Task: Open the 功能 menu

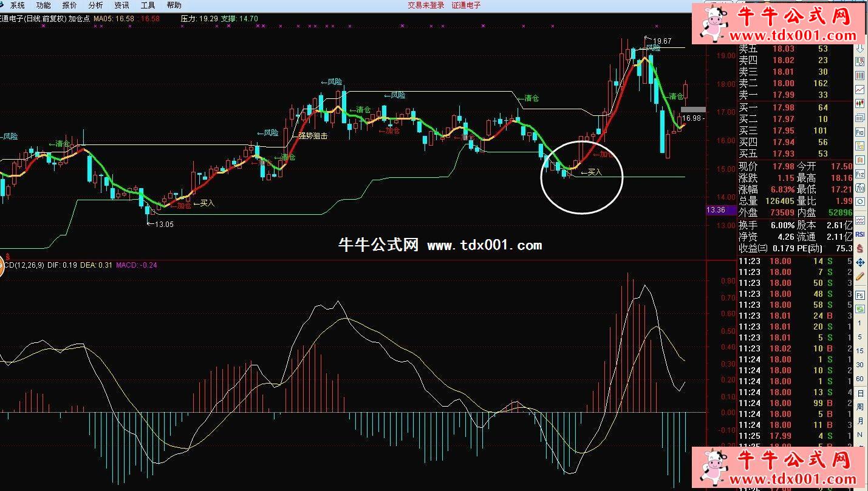Action: [x=43, y=5]
